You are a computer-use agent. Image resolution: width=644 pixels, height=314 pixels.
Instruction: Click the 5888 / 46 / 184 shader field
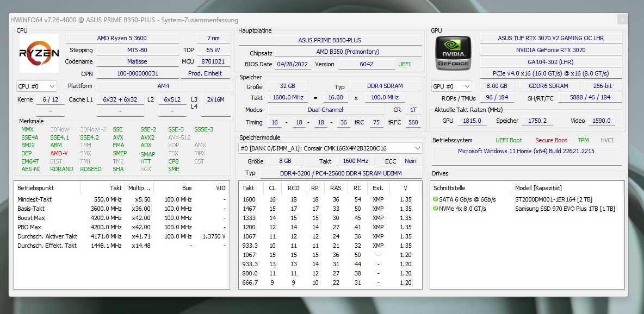point(590,98)
